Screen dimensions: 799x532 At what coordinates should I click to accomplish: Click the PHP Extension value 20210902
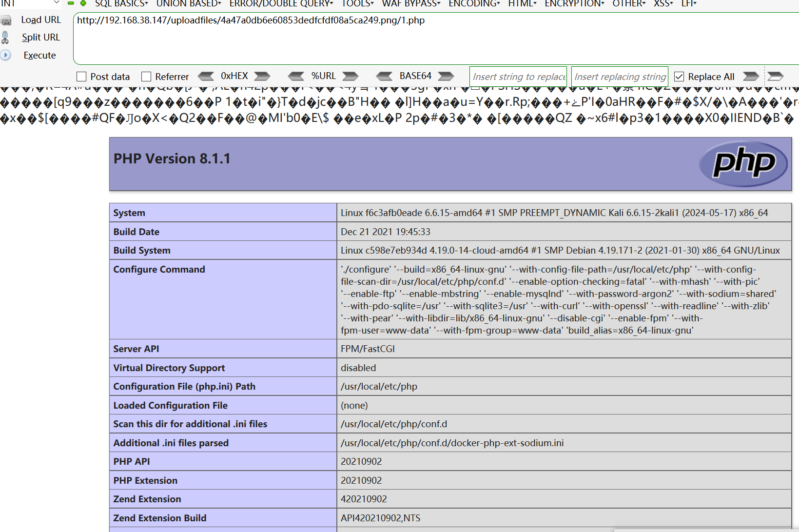click(361, 481)
